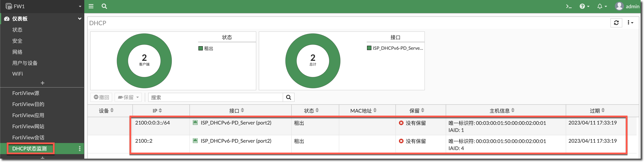Image resolution: width=644 pixels, height=162 pixels.
Task: Click the top bar search magnifier icon
Action: (104, 6)
